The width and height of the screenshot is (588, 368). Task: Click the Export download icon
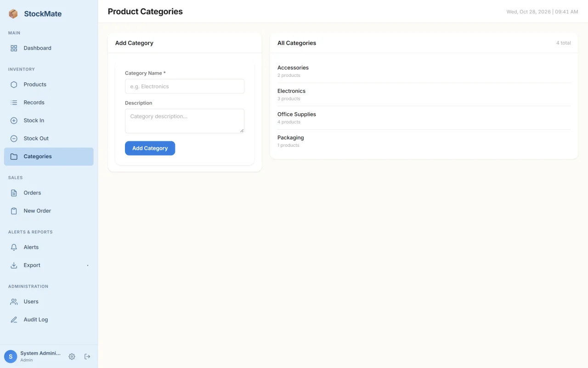(x=14, y=265)
